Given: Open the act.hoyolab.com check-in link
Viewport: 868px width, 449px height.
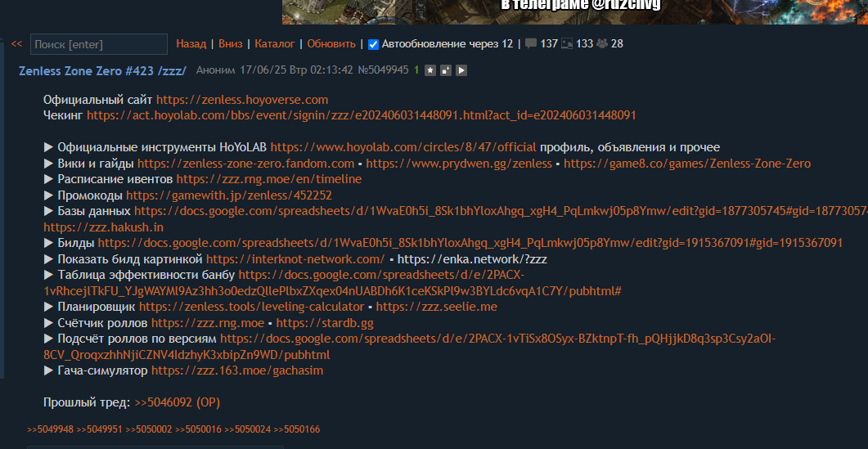Looking at the screenshot, I should pos(362,115).
